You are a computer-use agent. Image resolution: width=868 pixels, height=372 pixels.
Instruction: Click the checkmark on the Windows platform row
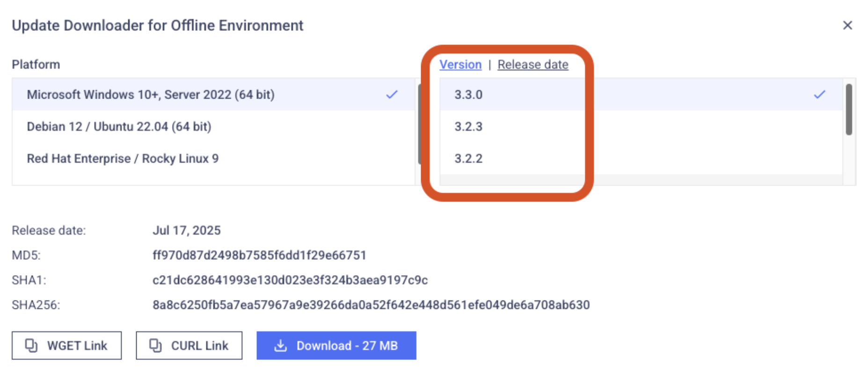[x=392, y=94]
